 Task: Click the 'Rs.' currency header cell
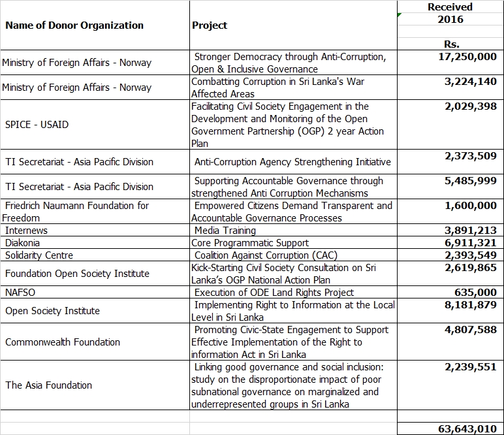450,44
